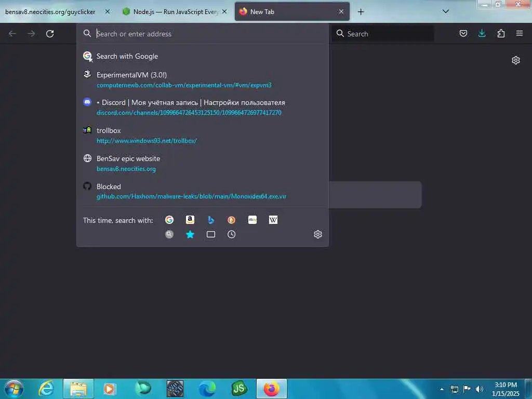Search this time with Bing
532x399 pixels.
[211, 220]
